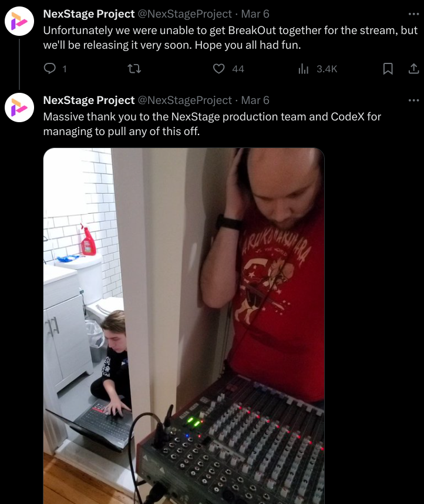Bookmark the first NexStage tweet
The height and width of the screenshot is (504, 424).
pyautogui.click(x=388, y=69)
